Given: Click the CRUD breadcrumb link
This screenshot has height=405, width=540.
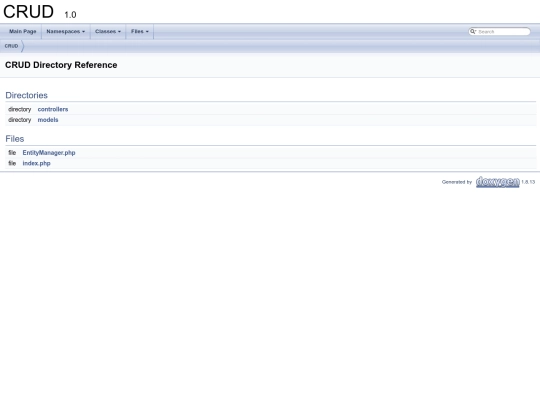Looking at the screenshot, I should click(11, 46).
